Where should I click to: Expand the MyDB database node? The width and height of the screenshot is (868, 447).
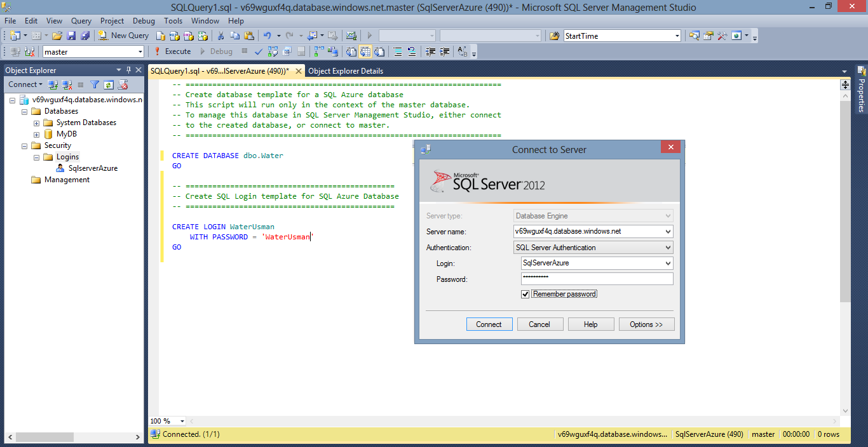pyautogui.click(x=36, y=134)
